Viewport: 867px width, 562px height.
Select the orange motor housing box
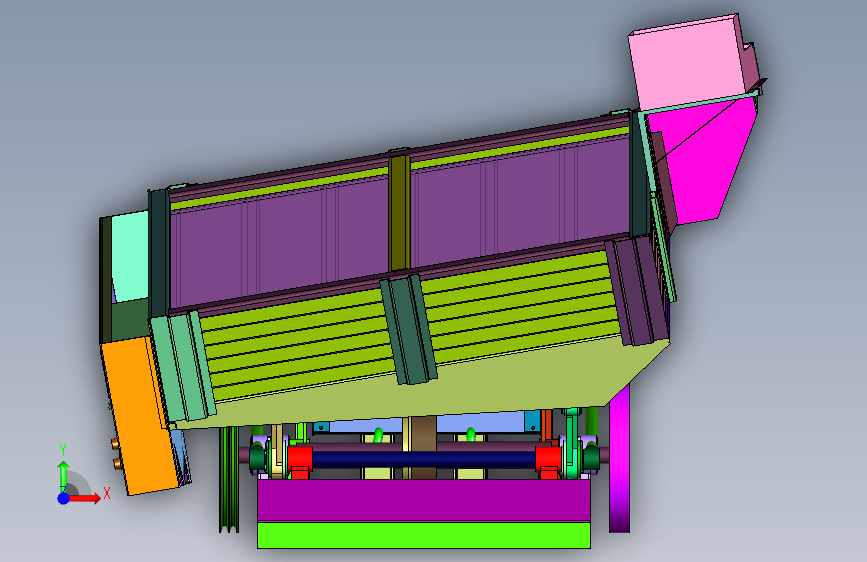[x=138, y=416]
